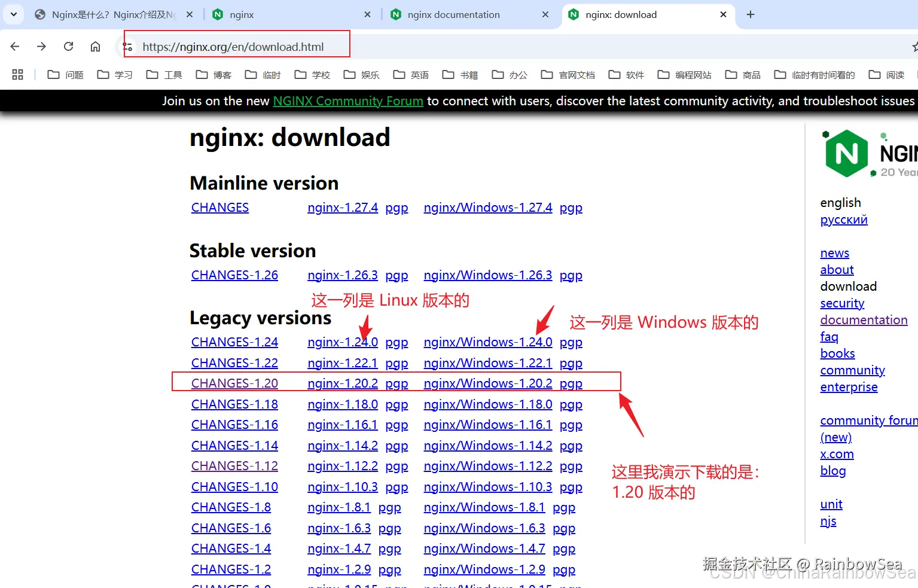Download nginx-1.27.4 source

(x=343, y=208)
